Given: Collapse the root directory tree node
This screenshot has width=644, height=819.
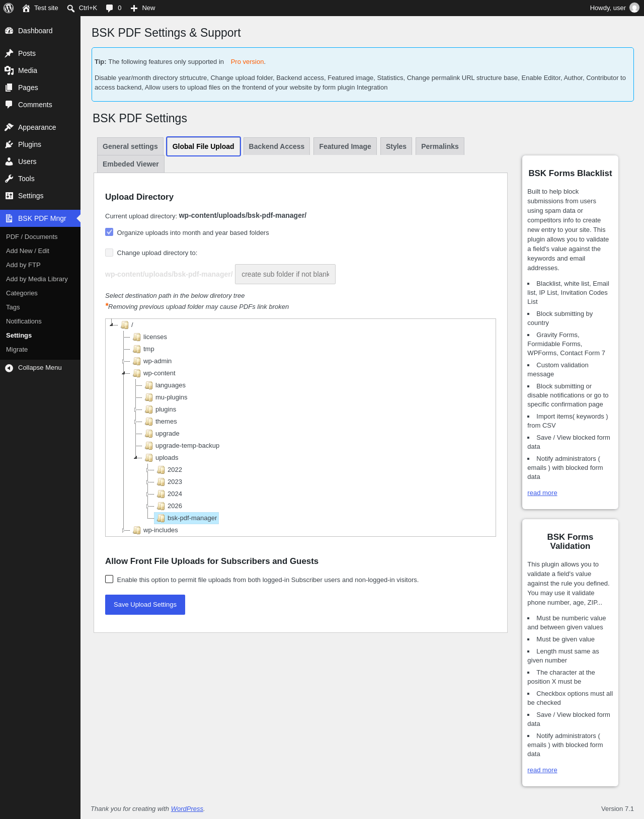Looking at the screenshot, I should click(111, 324).
